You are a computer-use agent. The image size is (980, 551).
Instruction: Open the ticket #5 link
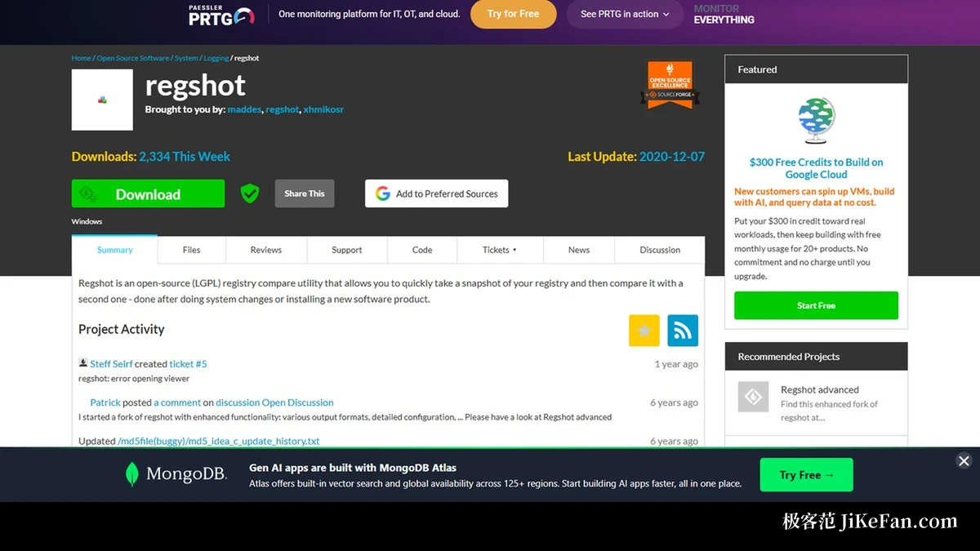click(x=189, y=364)
